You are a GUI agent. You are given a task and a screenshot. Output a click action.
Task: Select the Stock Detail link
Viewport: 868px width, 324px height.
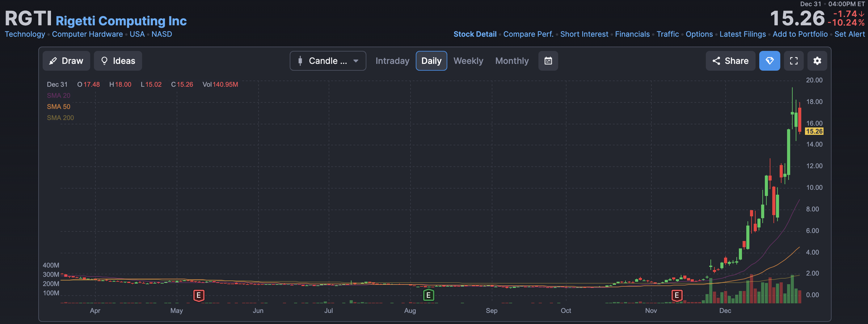click(475, 34)
